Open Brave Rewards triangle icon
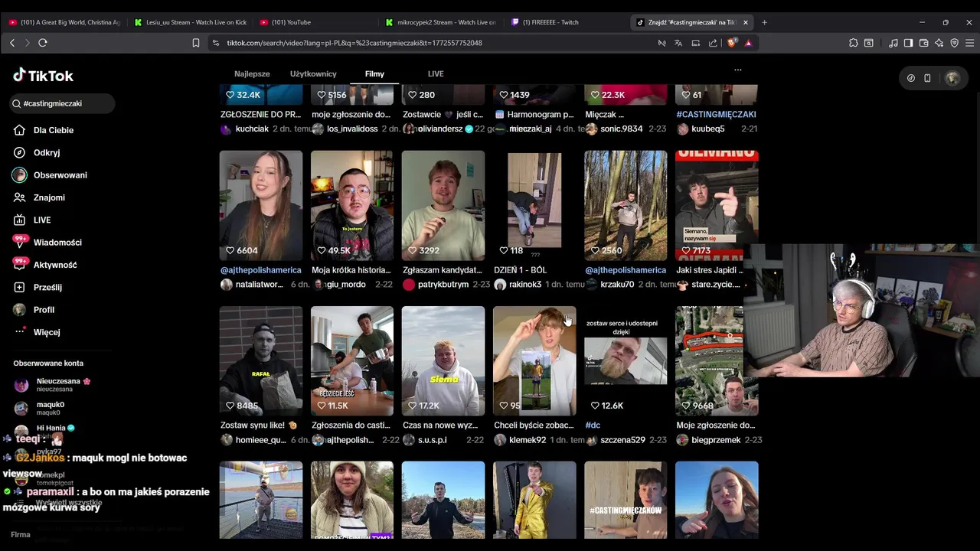 coord(748,43)
